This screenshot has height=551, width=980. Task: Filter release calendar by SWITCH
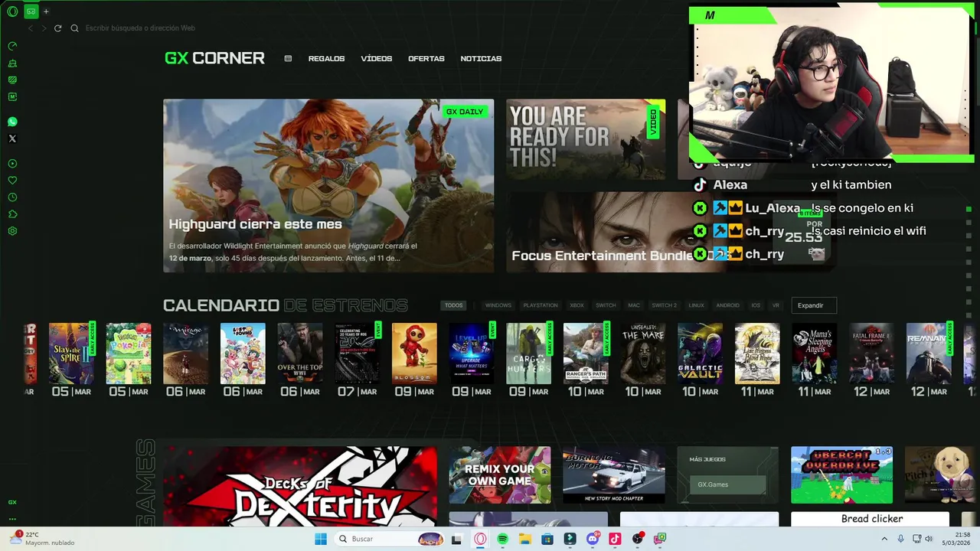[x=606, y=305]
